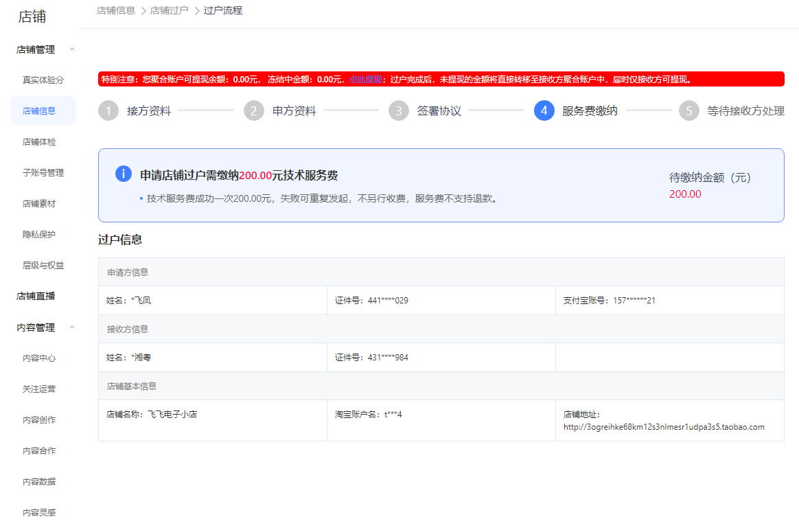Viewport: 799px width, 532px height.
Task: Select 店铺信息 in the sidebar
Action: (39, 111)
